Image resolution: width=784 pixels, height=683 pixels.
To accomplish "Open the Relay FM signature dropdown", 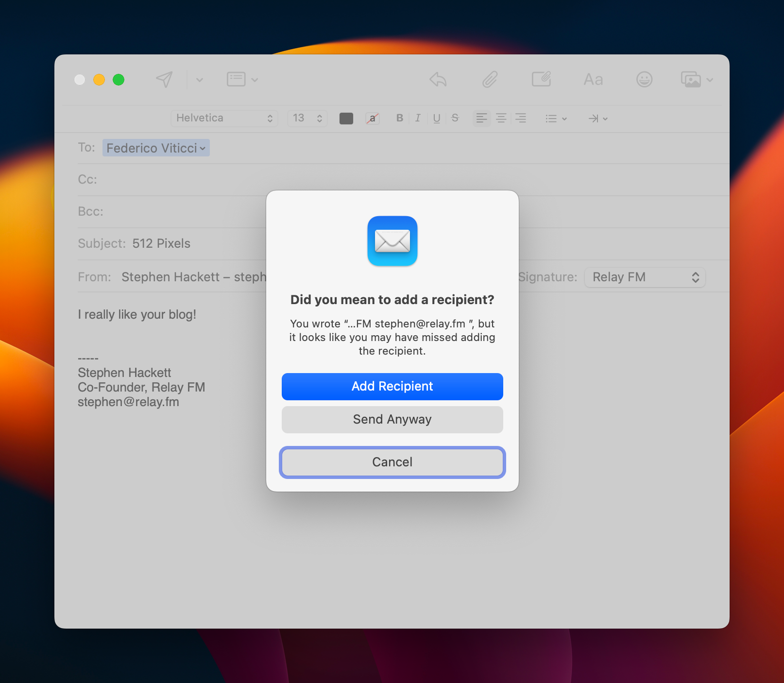I will pyautogui.click(x=645, y=277).
